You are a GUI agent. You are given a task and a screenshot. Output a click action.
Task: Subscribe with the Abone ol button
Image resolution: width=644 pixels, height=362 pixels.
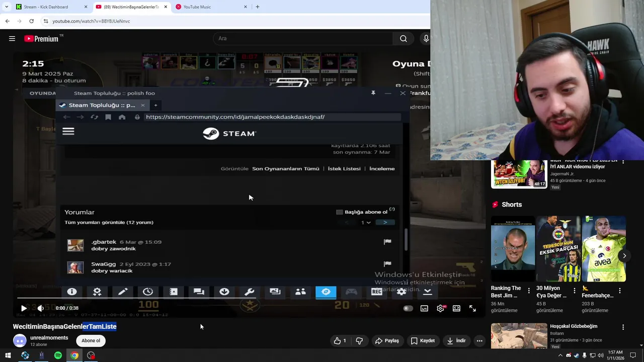(x=91, y=341)
